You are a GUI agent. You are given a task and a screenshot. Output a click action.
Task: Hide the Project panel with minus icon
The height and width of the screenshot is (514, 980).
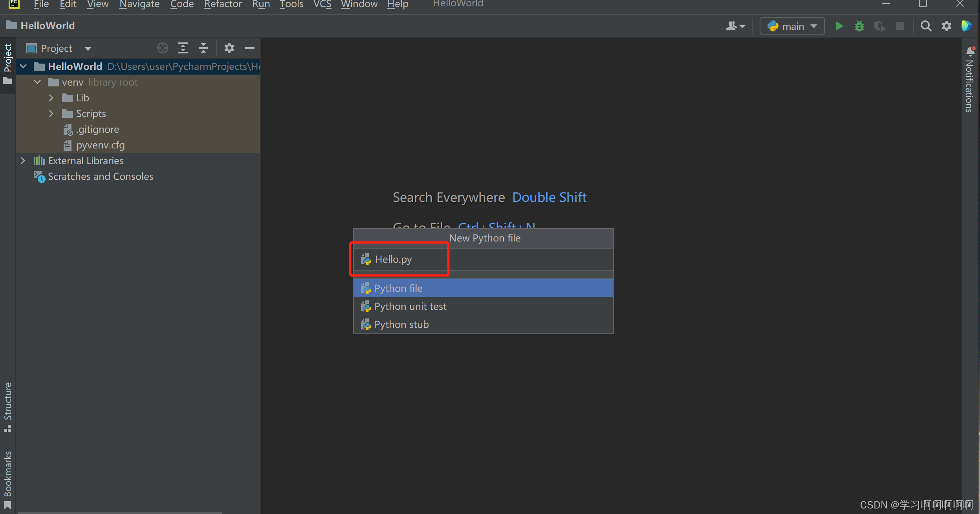250,48
